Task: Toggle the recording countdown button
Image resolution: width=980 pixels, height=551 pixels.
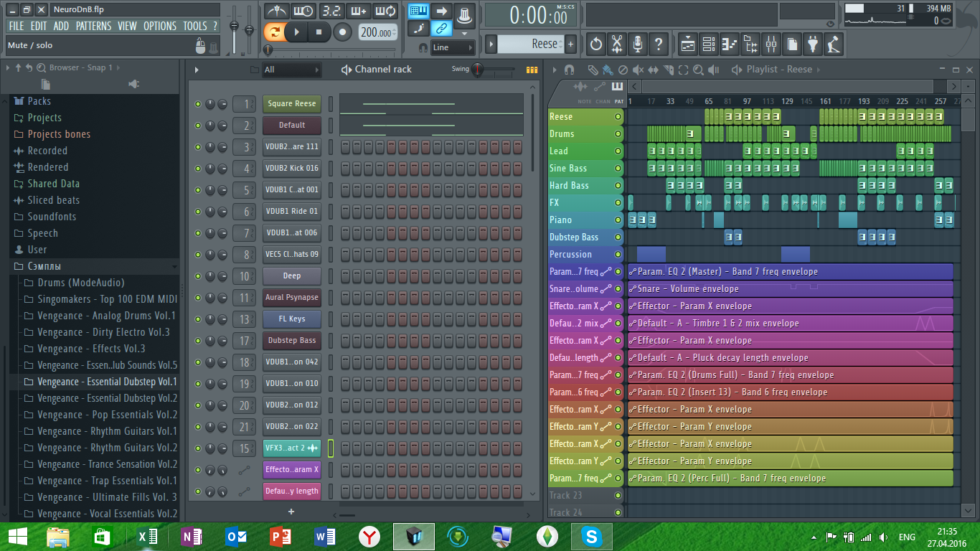Action: (331, 11)
